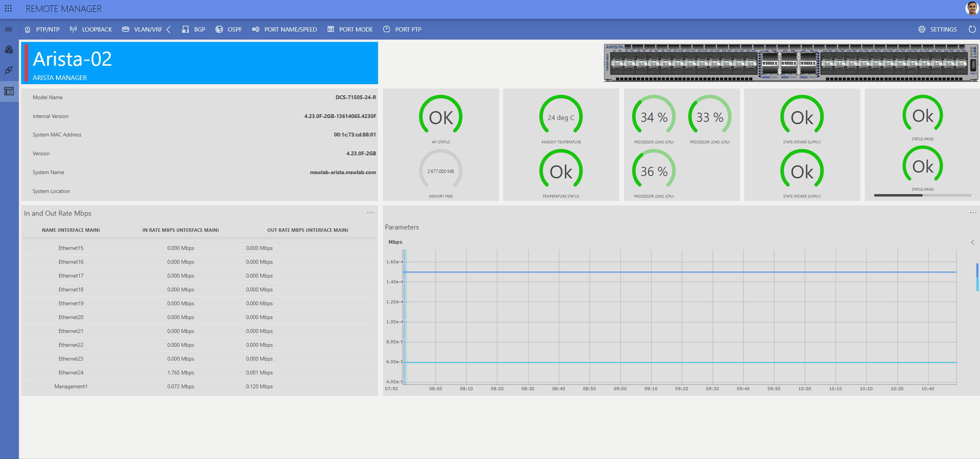The height and width of the screenshot is (459, 980).
Task: Click the refresh icon in toolbar
Action: tap(972, 29)
